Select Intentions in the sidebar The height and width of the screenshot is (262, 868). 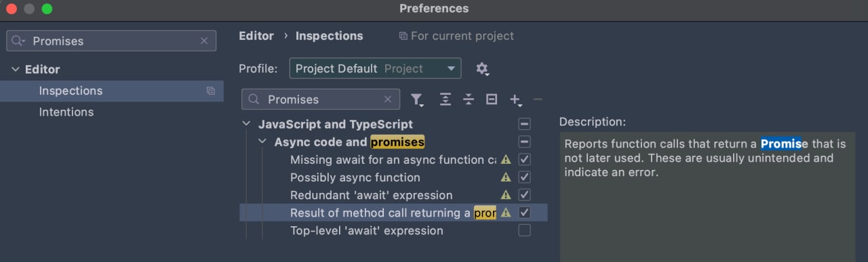tap(66, 112)
